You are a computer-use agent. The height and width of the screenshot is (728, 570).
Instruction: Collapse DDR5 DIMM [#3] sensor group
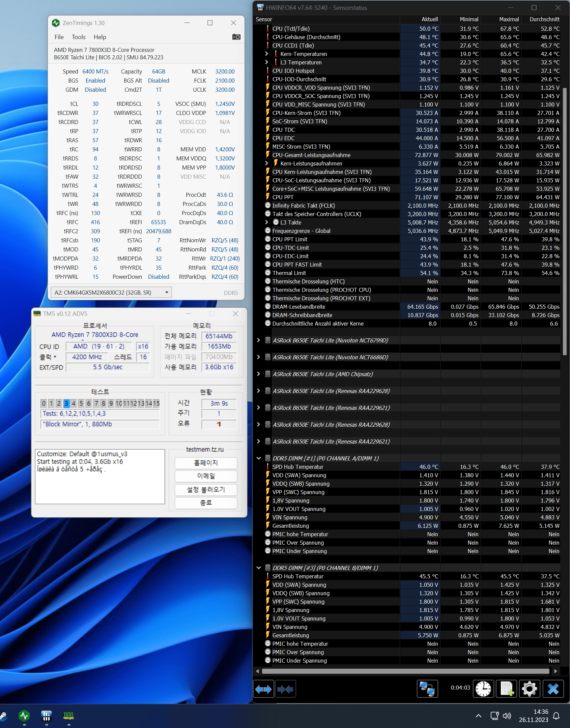tap(259, 568)
